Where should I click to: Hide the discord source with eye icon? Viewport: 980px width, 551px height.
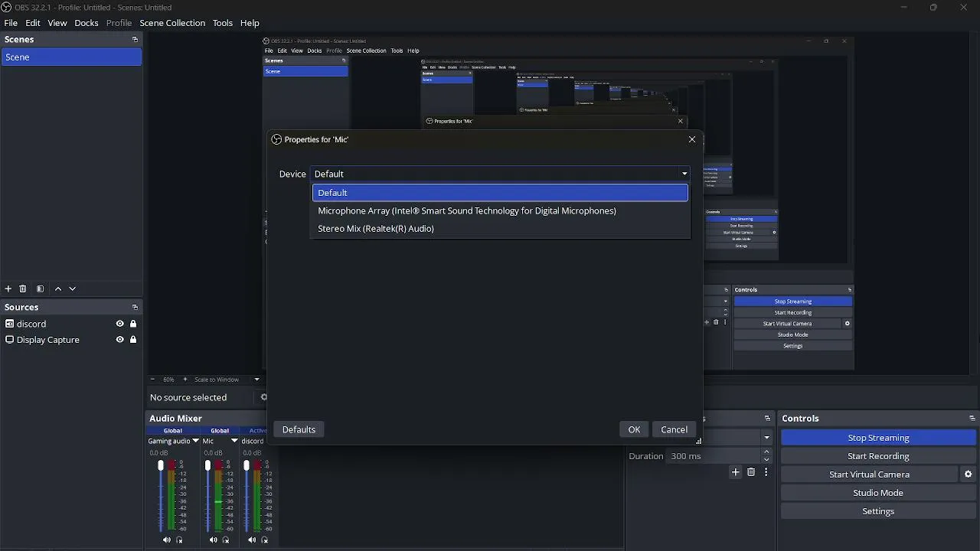[x=119, y=324]
